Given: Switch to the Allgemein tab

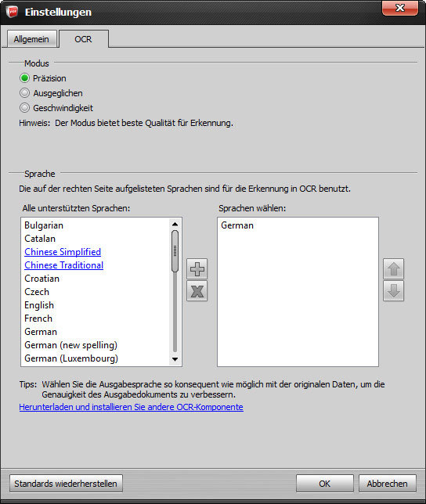Looking at the screenshot, I should point(31,39).
